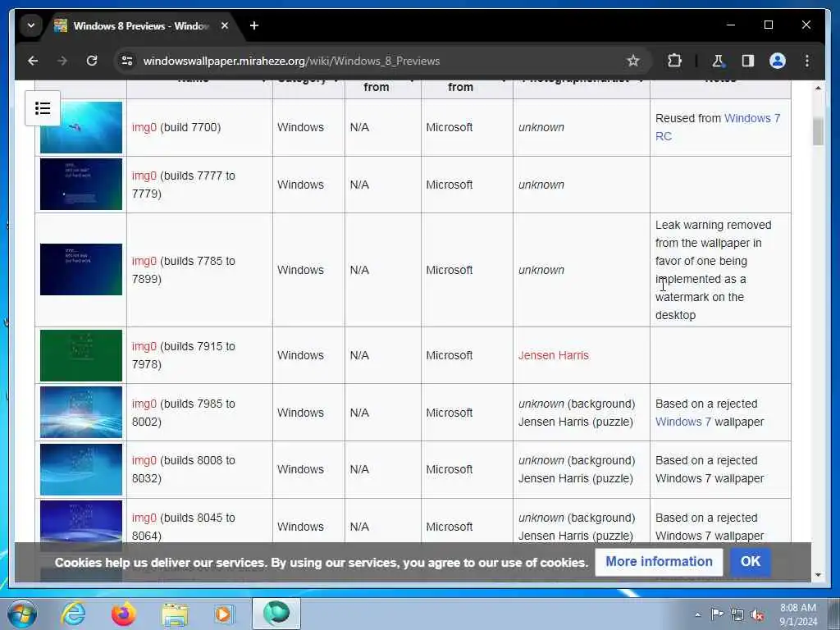Open the build 7700 wallpaper thumbnail
Image resolution: width=840 pixels, height=630 pixels.
[81, 127]
